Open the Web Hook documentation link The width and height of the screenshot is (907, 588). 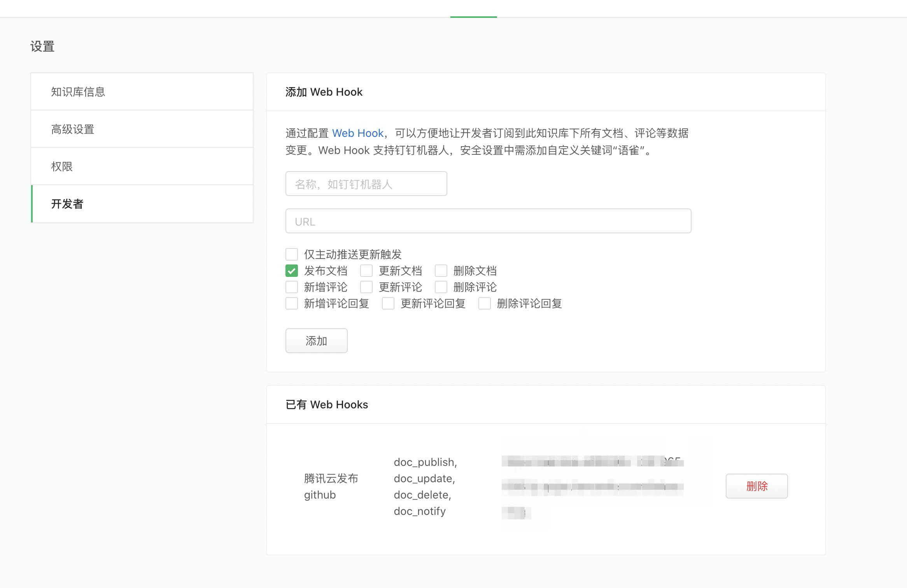coord(357,133)
